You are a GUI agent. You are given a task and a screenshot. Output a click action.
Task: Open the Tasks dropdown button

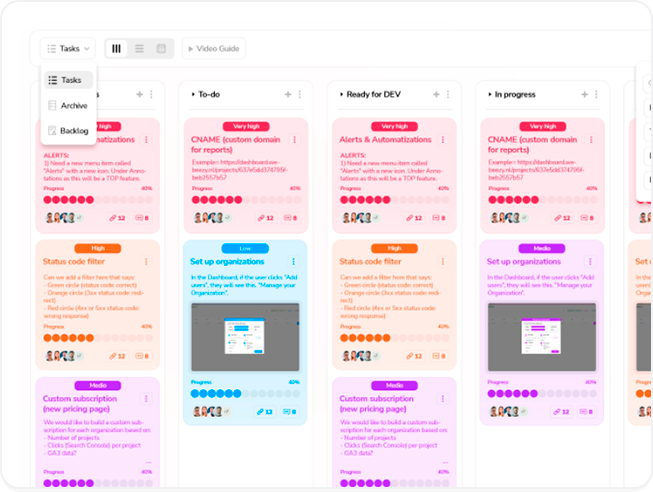(x=69, y=48)
